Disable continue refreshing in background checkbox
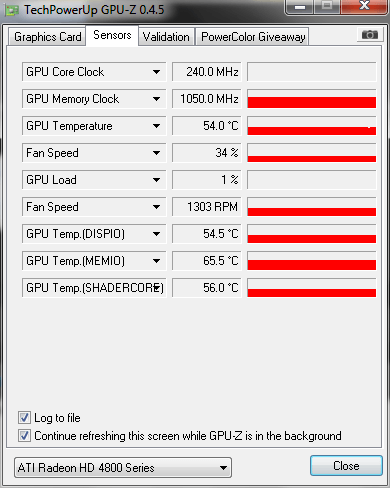Image resolution: width=390 pixels, height=488 pixels. coord(24,436)
